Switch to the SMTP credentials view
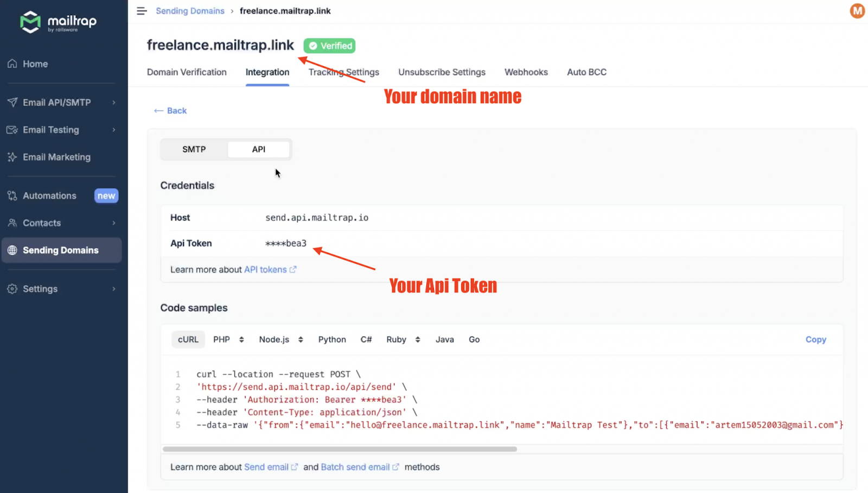This screenshot has height=493, width=868. pyautogui.click(x=194, y=149)
